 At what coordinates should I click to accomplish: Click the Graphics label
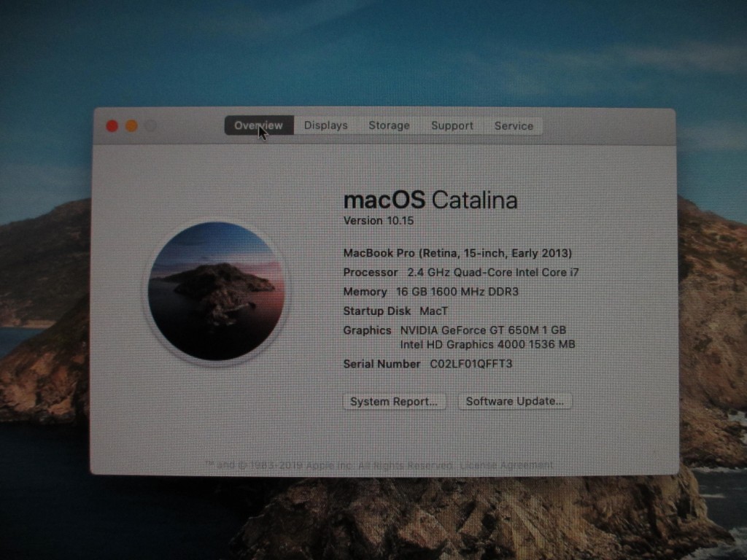tap(367, 330)
